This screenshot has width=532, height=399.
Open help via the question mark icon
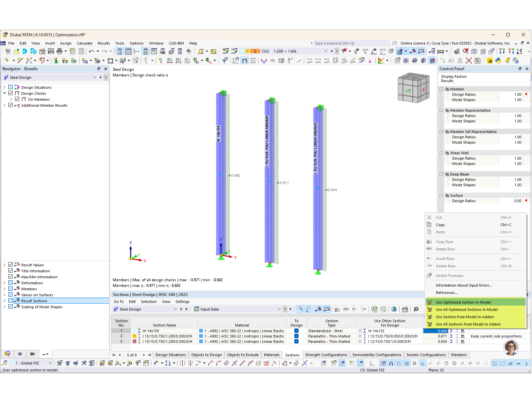[x=416, y=309]
